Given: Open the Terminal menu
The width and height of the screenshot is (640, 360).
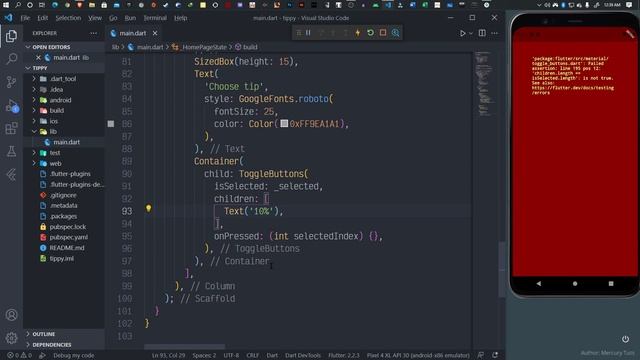Looking at the screenshot, I should (x=155, y=18).
